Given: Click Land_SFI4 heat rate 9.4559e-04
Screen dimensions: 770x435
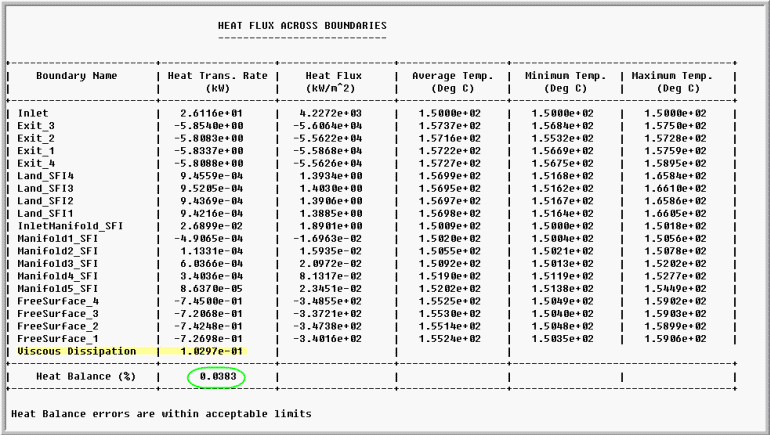Looking at the screenshot, I should click(211, 176).
